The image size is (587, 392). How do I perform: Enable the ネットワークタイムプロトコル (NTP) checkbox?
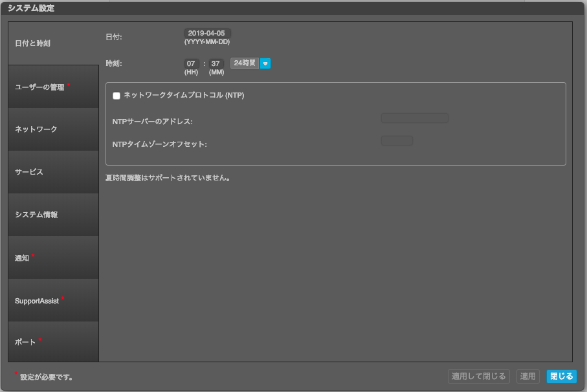(x=116, y=96)
